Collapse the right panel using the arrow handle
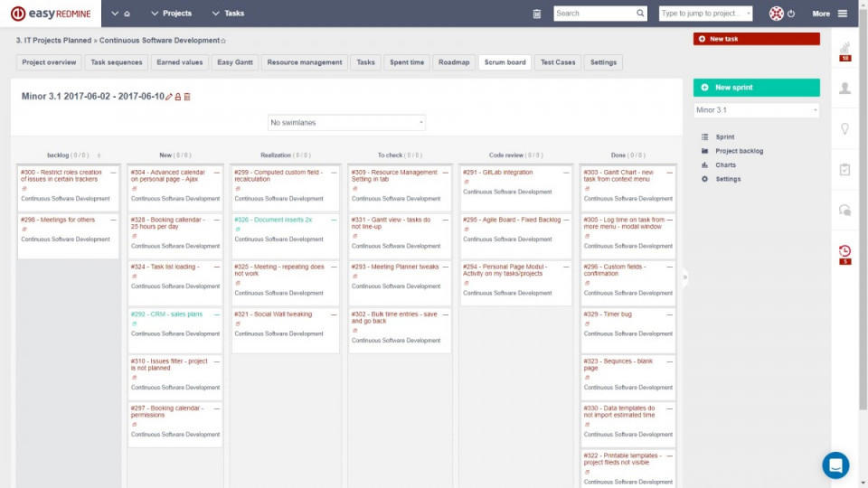The image size is (868, 488). click(x=684, y=277)
